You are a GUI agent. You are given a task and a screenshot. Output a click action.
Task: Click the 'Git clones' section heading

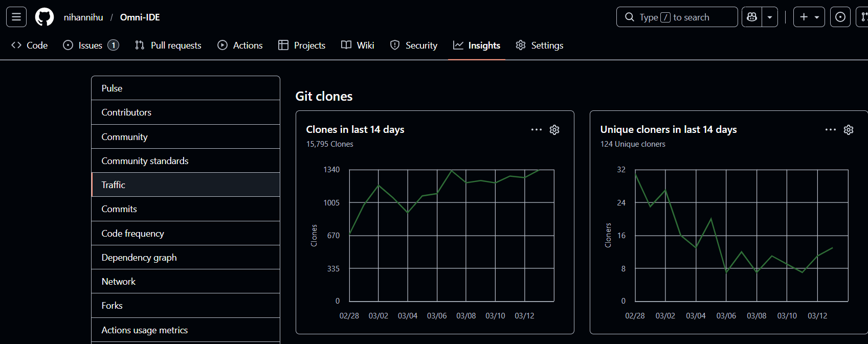[x=324, y=96]
